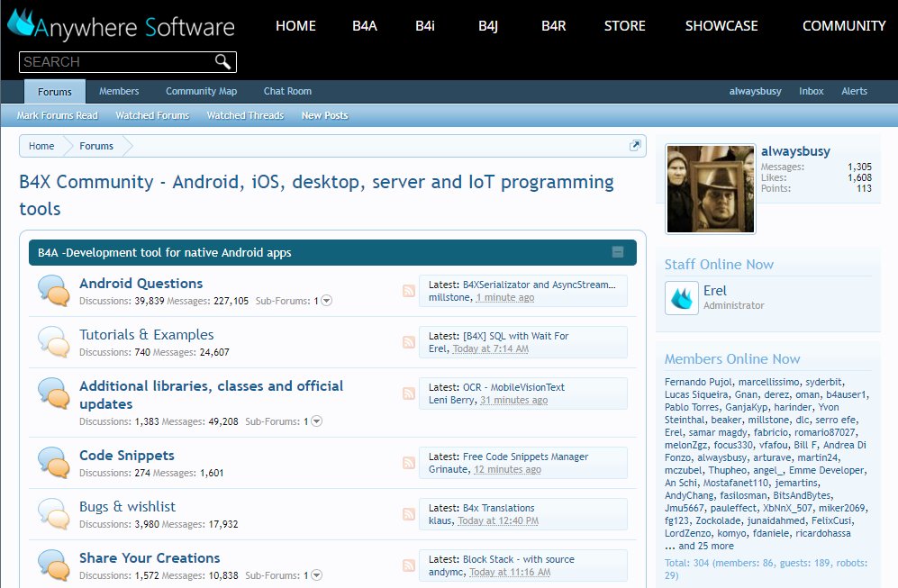Viewport: 898px width, 588px height.
Task: Click member Fernando Pujol in online list
Action: pos(698,382)
